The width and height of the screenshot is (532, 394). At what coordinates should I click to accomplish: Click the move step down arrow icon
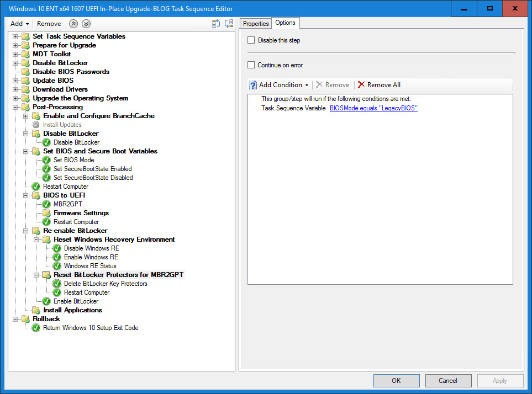[86, 24]
